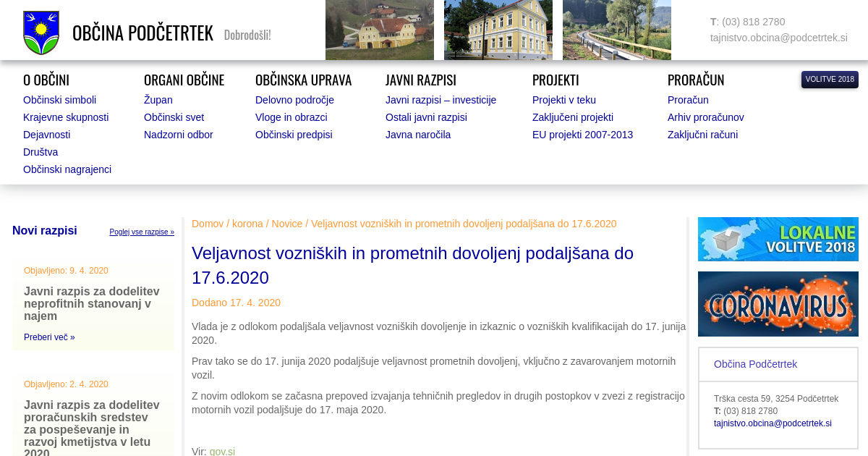Click the yellow farmhouse header photo
The image size is (868, 456).
pyautogui.click(x=380, y=30)
